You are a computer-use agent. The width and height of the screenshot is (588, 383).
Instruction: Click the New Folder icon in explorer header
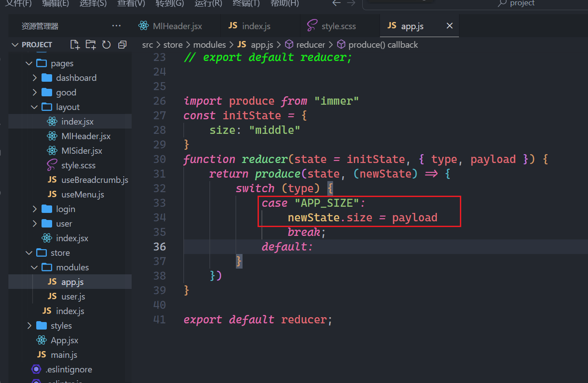point(91,45)
